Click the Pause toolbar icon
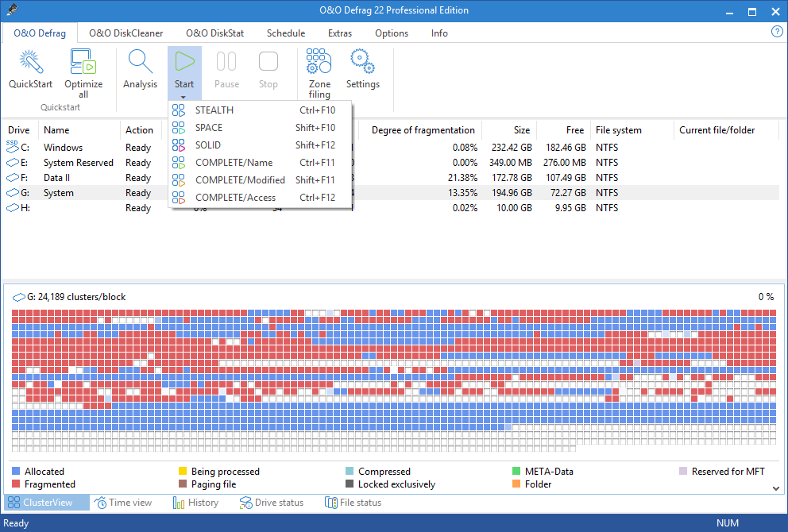This screenshot has width=788, height=532. pyautogui.click(x=226, y=61)
